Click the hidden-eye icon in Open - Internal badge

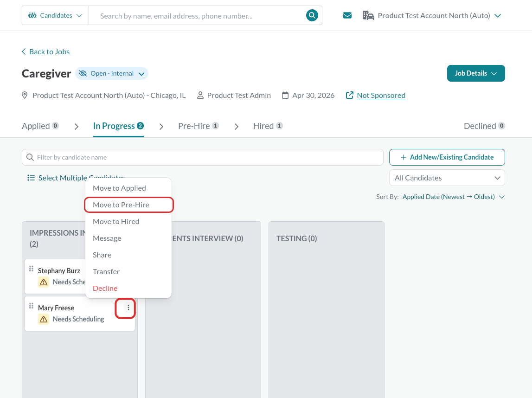click(83, 73)
